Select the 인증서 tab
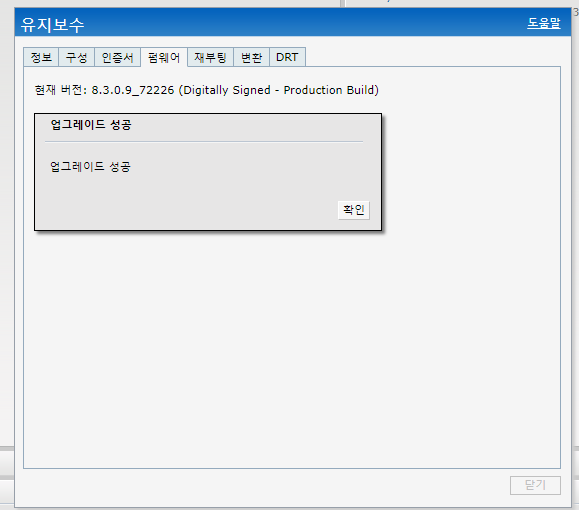Image resolution: width=579 pixels, height=510 pixels. (x=117, y=57)
